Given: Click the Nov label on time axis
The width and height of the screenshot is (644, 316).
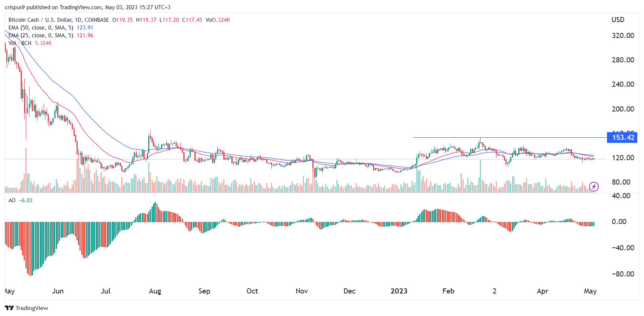Looking at the screenshot, I should click(302, 291).
